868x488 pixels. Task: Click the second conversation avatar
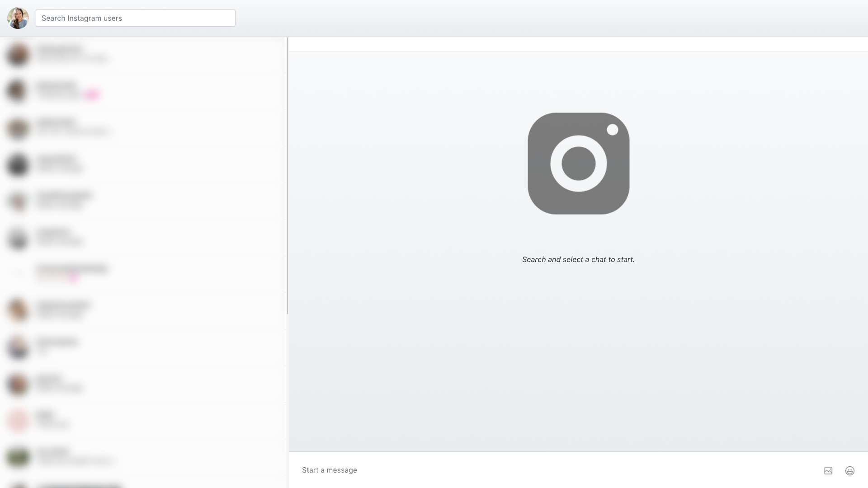tap(18, 91)
